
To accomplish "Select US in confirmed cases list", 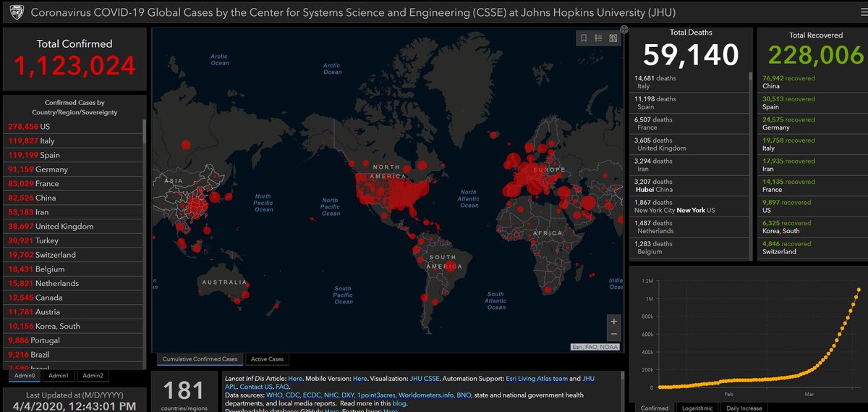I will pyautogui.click(x=73, y=126).
